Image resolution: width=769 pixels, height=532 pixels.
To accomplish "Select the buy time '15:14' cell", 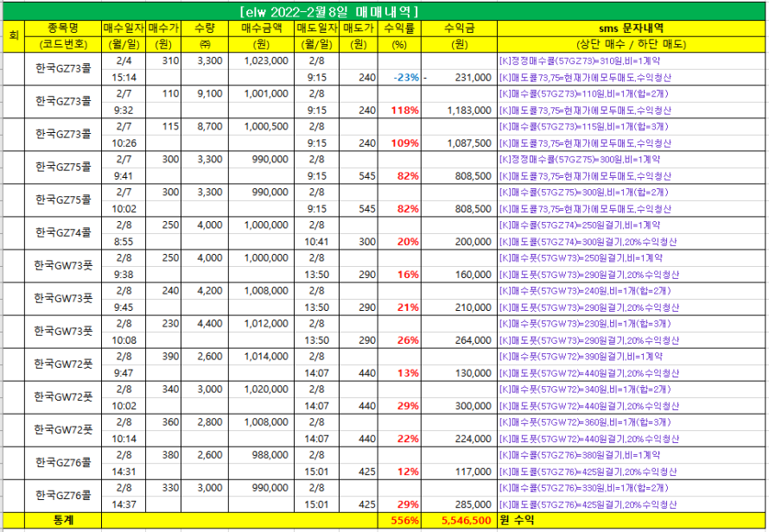I will pos(124,78).
